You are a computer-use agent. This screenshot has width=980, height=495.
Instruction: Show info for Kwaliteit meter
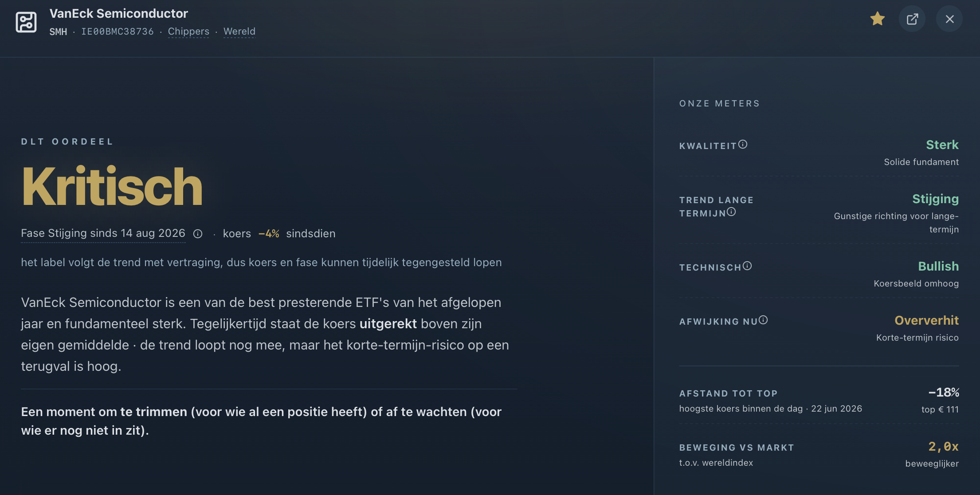743,144
